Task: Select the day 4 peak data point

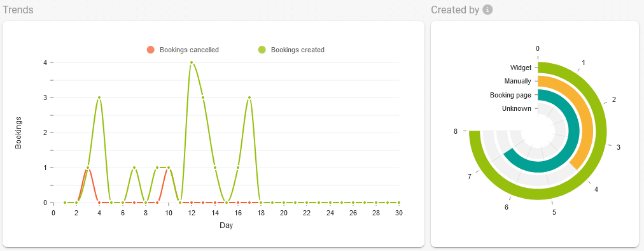Action: [99, 97]
